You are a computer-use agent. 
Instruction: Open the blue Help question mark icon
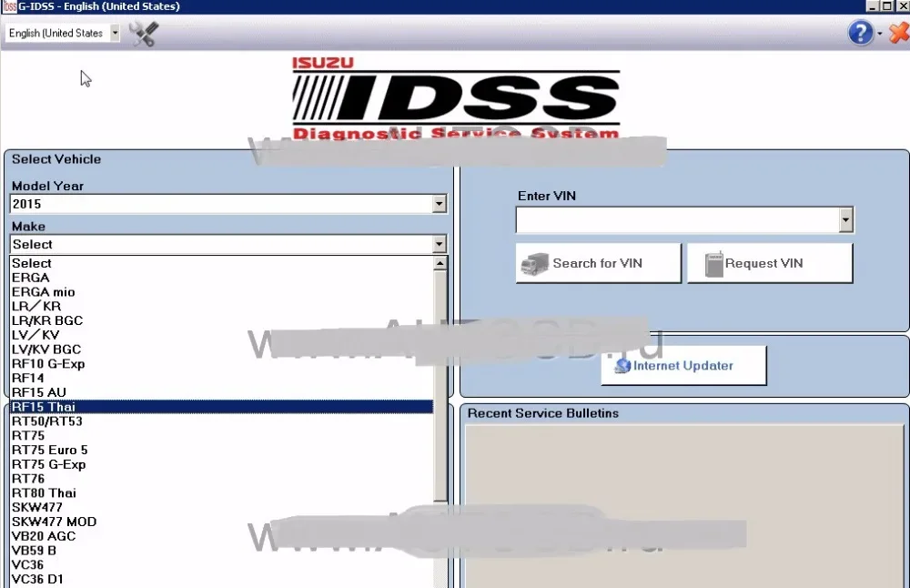click(x=860, y=33)
